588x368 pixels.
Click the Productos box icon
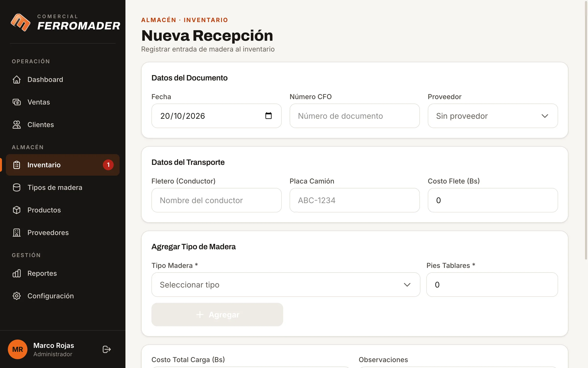tap(17, 210)
